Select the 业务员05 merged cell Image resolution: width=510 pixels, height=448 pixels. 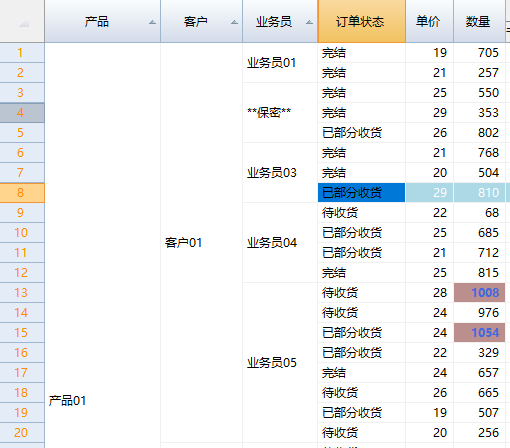280,363
